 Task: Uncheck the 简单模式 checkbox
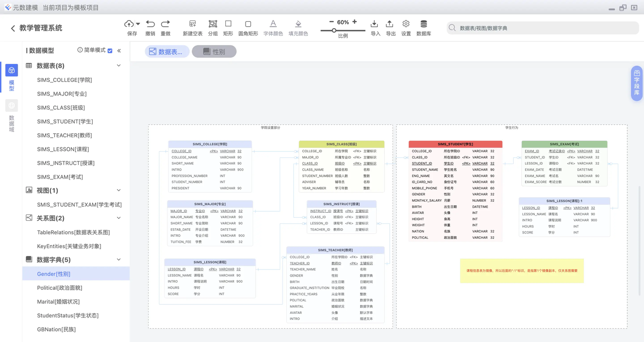pyautogui.click(x=110, y=50)
